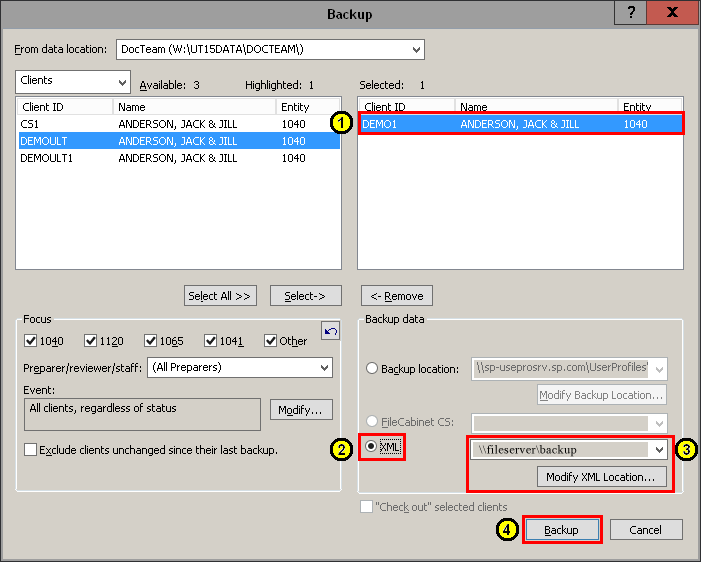Click the Select All >> button
Screen dimensions: 701x562
point(220,296)
